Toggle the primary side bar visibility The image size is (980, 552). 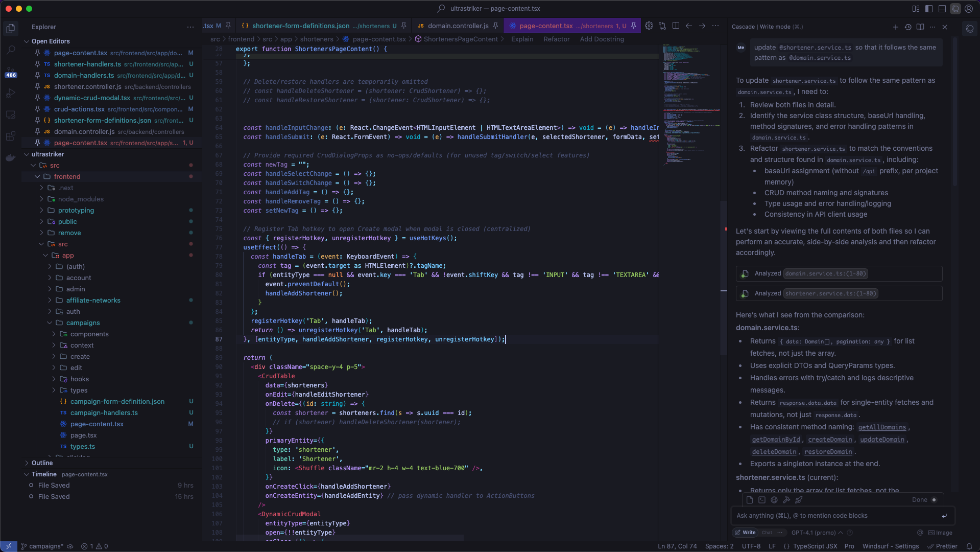click(x=929, y=9)
